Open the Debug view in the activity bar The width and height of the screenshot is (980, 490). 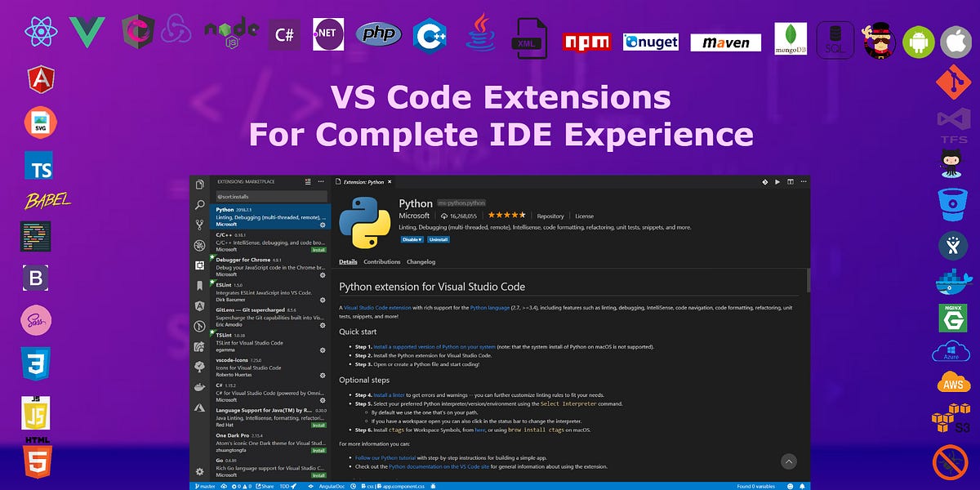201,244
